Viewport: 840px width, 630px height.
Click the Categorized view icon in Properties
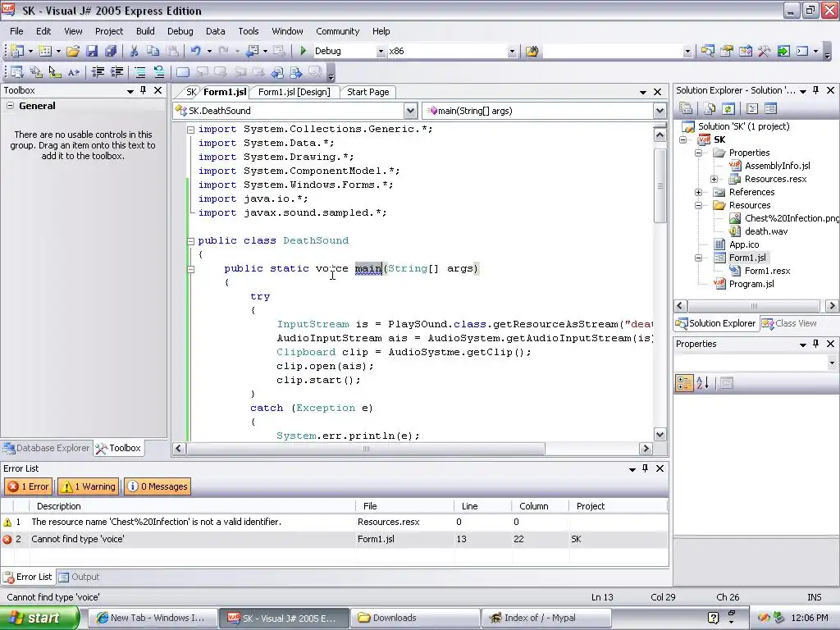(684, 383)
